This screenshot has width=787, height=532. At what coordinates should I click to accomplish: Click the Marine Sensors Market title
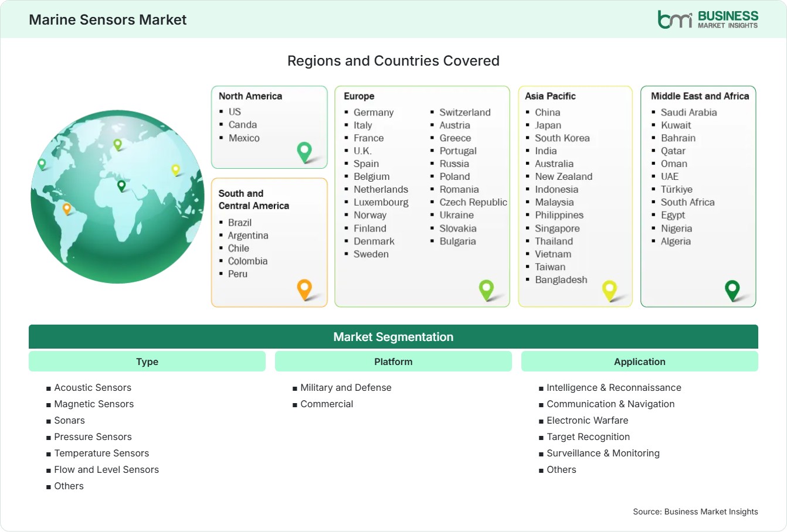(x=108, y=19)
